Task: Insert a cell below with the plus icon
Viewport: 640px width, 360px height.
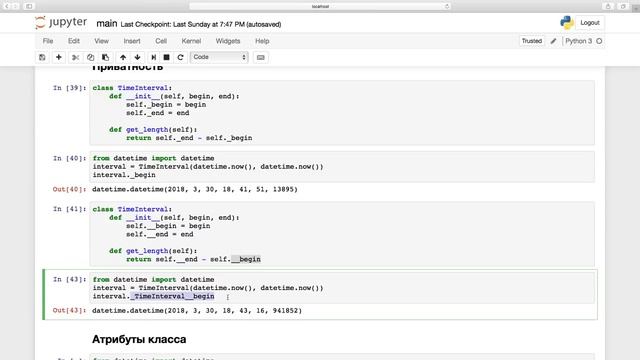Action: (x=59, y=57)
